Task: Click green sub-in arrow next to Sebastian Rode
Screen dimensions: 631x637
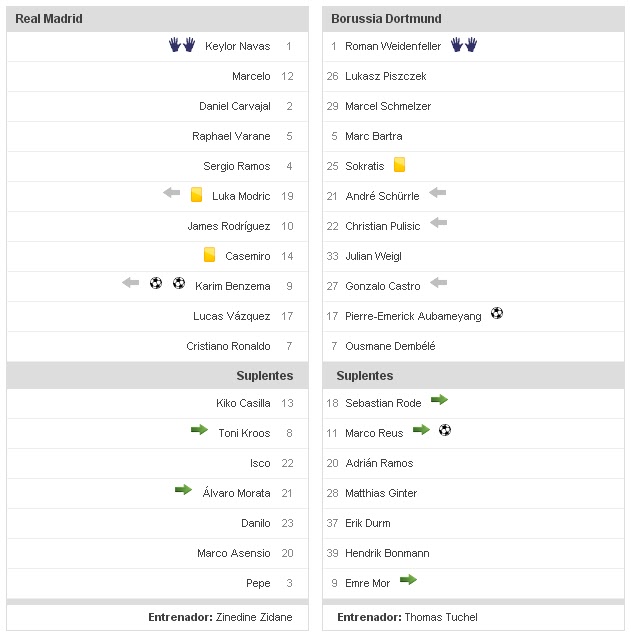Action: pos(439,400)
